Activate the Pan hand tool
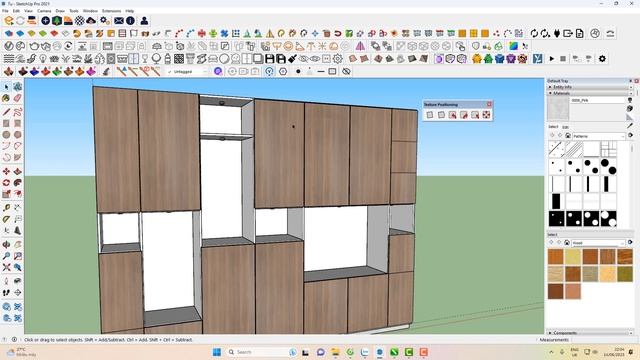 coord(18,244)
